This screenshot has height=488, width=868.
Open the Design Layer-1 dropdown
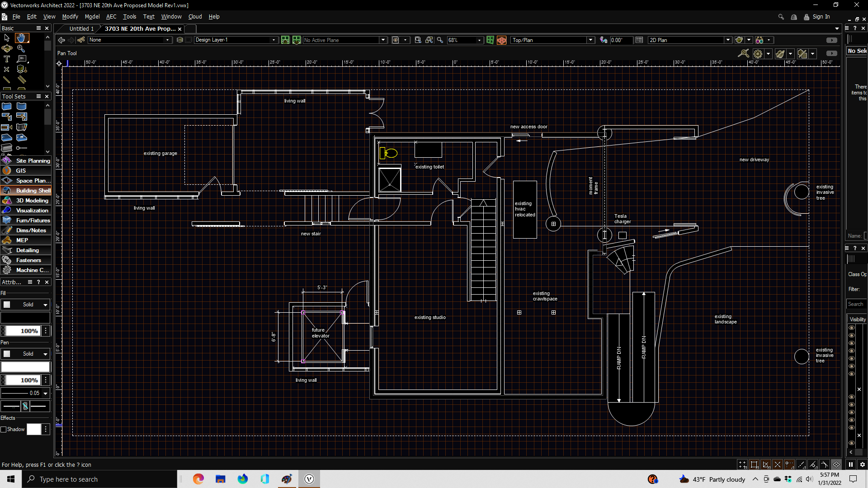point(273,40)
